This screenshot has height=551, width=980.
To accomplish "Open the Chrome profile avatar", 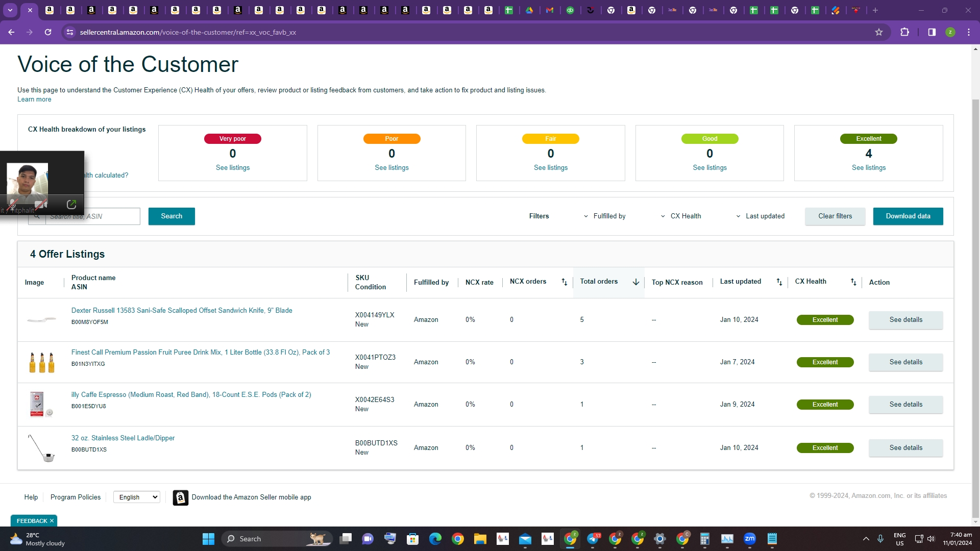I will click(950, 32).
